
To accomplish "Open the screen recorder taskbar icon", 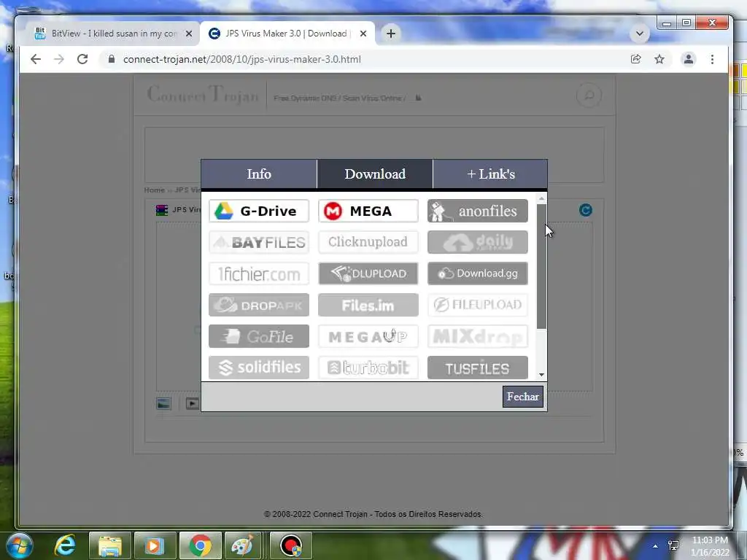I will point(291,545).
